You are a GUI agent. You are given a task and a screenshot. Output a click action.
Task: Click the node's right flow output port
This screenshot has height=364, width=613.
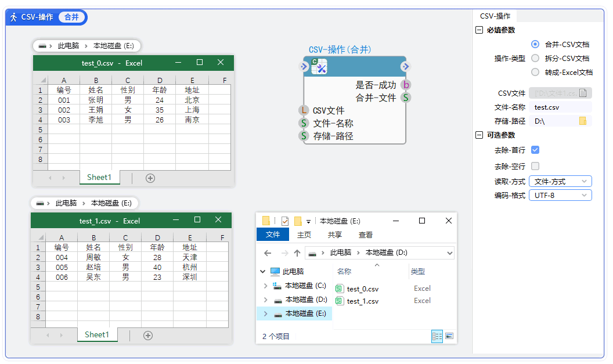tap(405, 67)
